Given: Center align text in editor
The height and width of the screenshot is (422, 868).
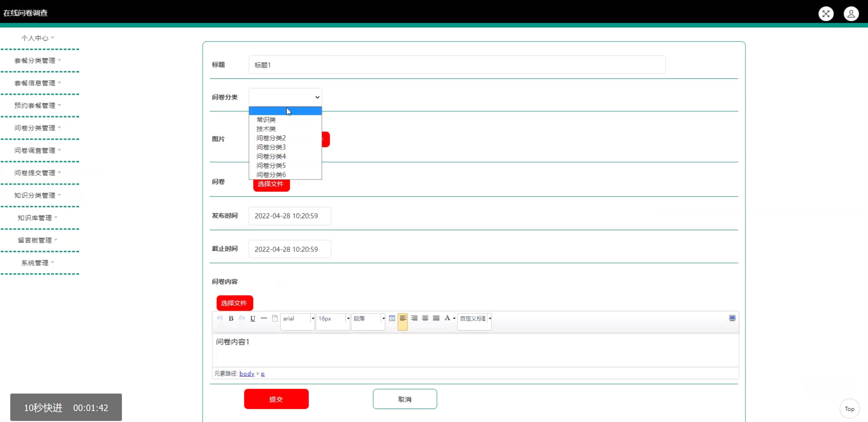Looking at the screenshot, I should 425,318.
